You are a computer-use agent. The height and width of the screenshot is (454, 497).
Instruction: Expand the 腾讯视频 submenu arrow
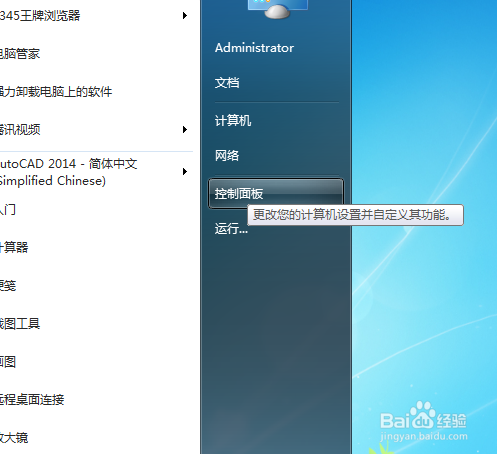coord(185,129)
